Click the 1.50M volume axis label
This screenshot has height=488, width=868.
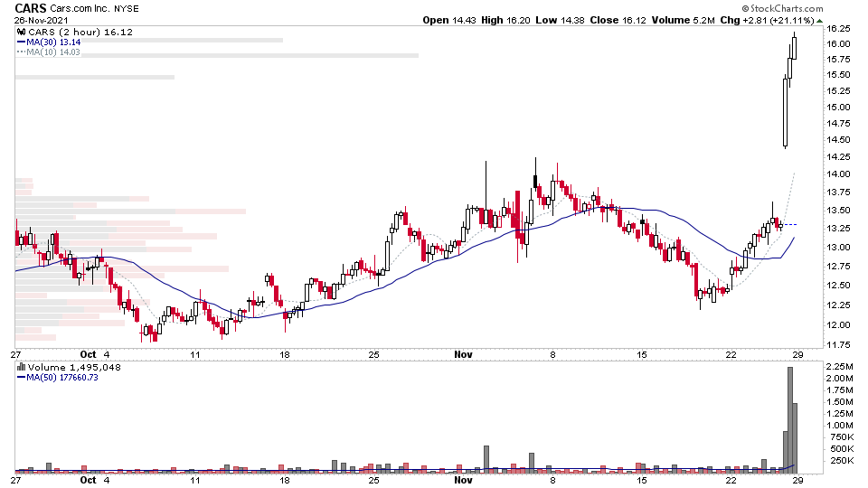click(840, 402)
